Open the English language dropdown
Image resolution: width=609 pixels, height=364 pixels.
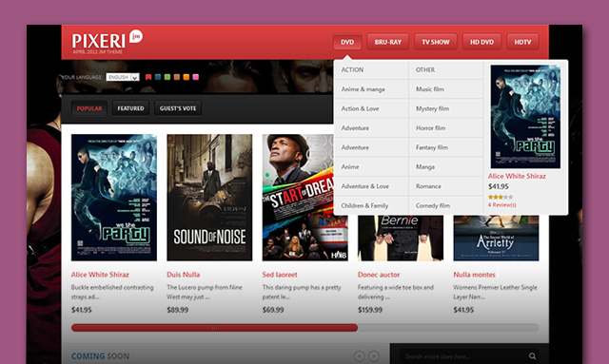click(x=123, y=77)
